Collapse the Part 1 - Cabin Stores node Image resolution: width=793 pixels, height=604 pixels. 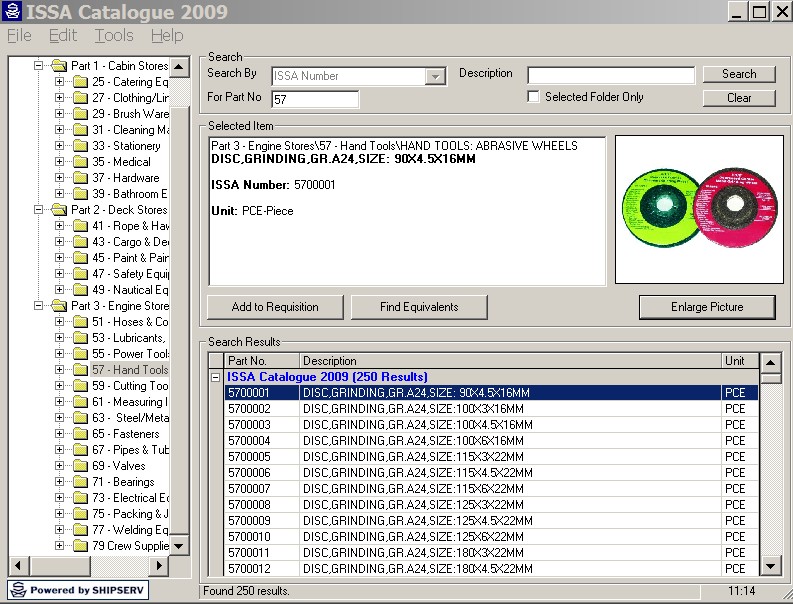tap(38, 65)
